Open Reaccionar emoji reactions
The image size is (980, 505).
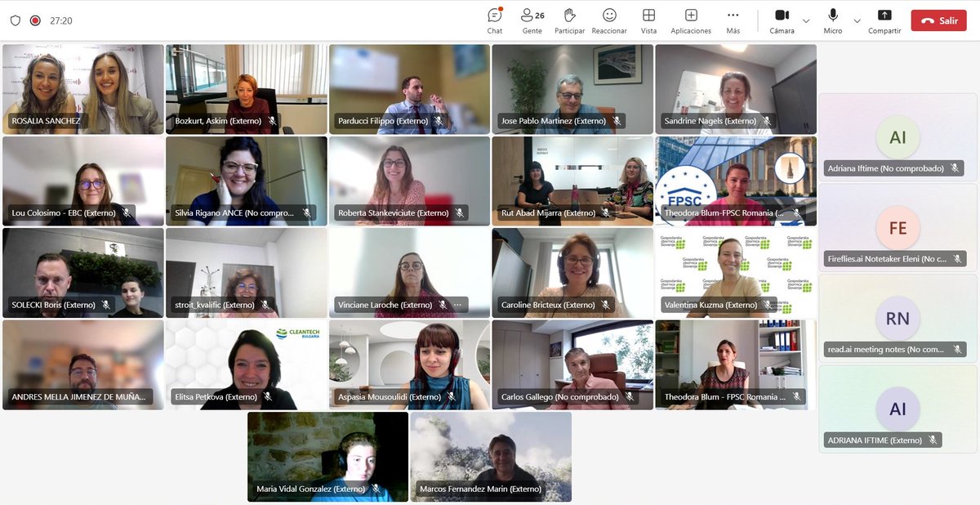click(x=609, y=20)
